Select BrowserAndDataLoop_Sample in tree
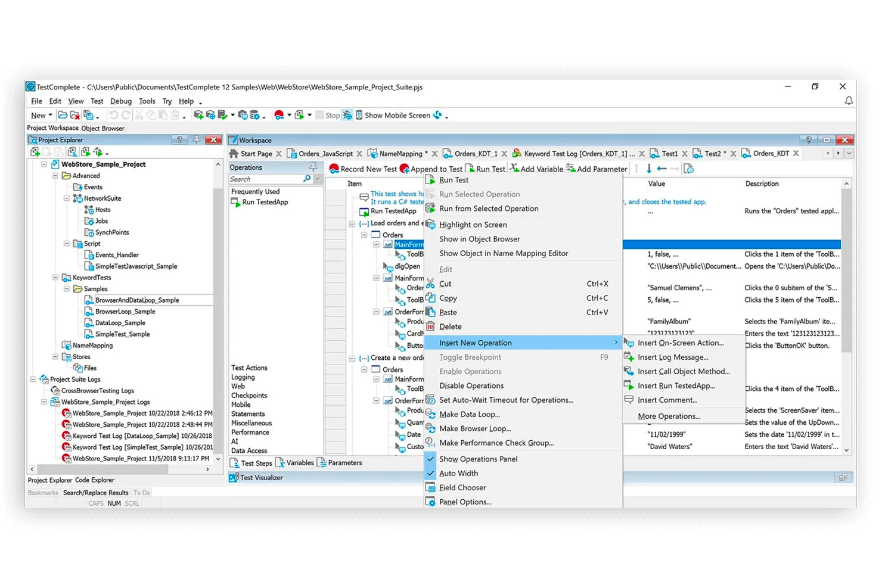Screen dimensions: 882x588 coord(137,300)
